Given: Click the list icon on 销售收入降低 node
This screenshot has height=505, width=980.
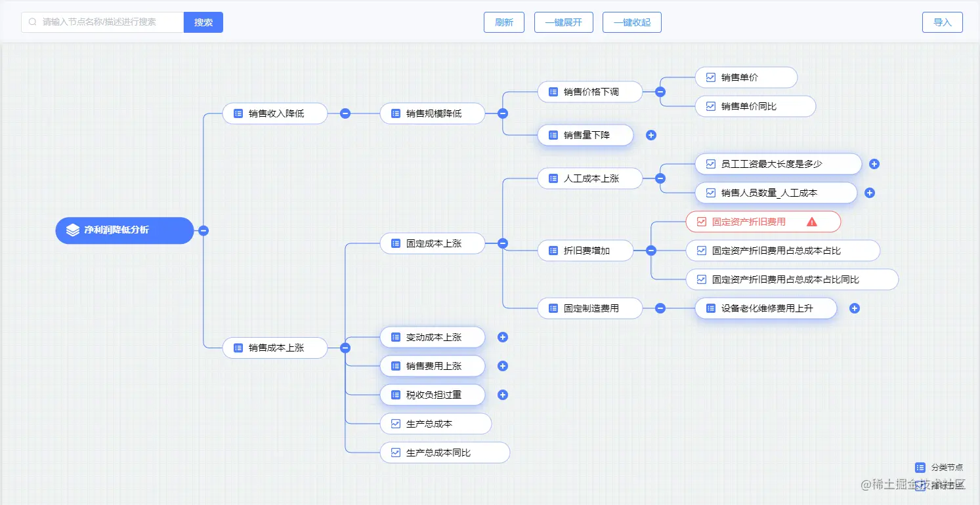Looking at the screenshot, I should point(238,113).
